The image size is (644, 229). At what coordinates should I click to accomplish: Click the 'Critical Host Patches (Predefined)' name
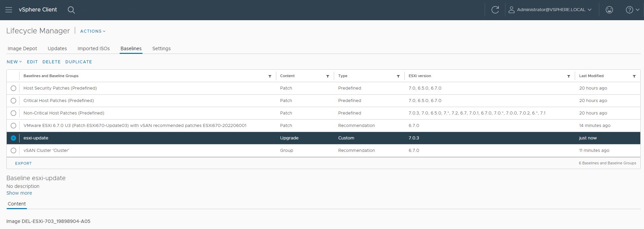click(59, 101)
